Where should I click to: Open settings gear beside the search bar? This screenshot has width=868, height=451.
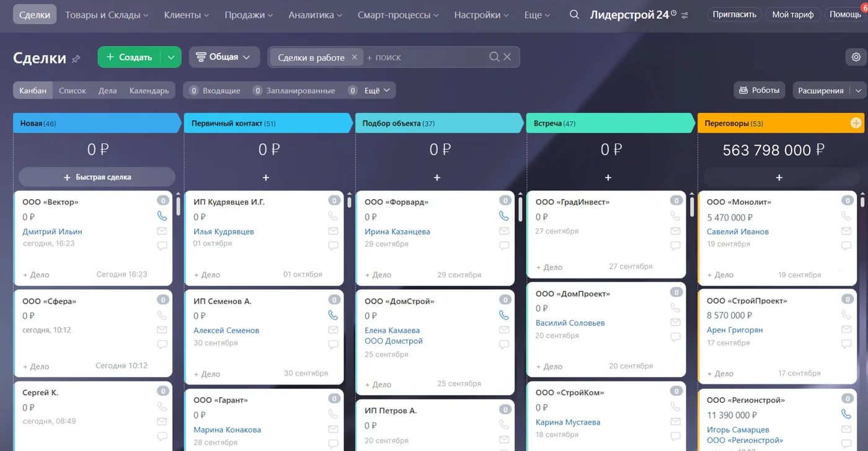click(856, 57)
